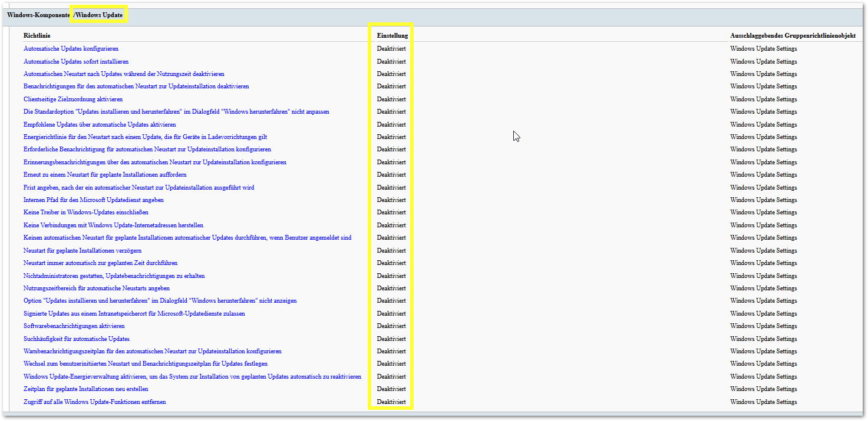This screenshot has height=421, width=868.
Task: Click 'Windows Update-Energieverwaltung aktivieren' link
Action: (192, 377)
